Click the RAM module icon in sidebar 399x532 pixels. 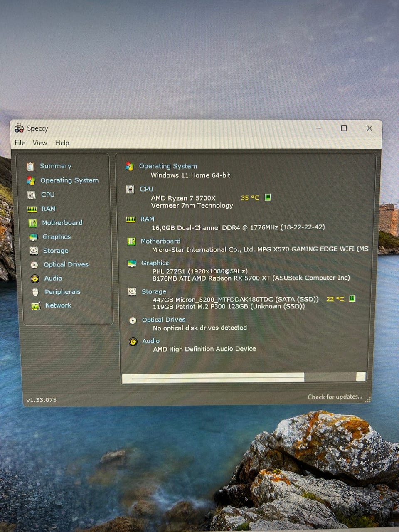pos(32,209)
